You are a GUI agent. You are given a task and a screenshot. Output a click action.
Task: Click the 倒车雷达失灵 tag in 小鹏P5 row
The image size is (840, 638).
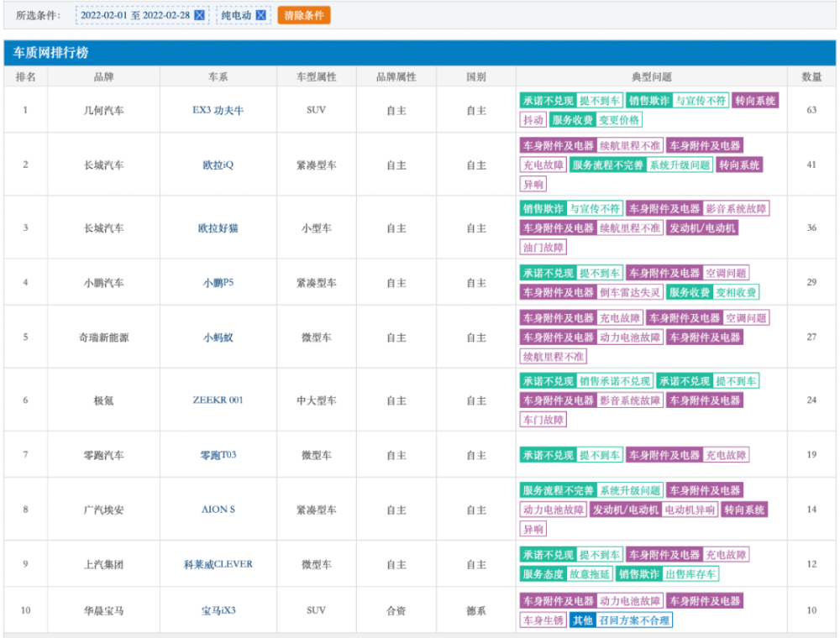click(x=630, y=292)
